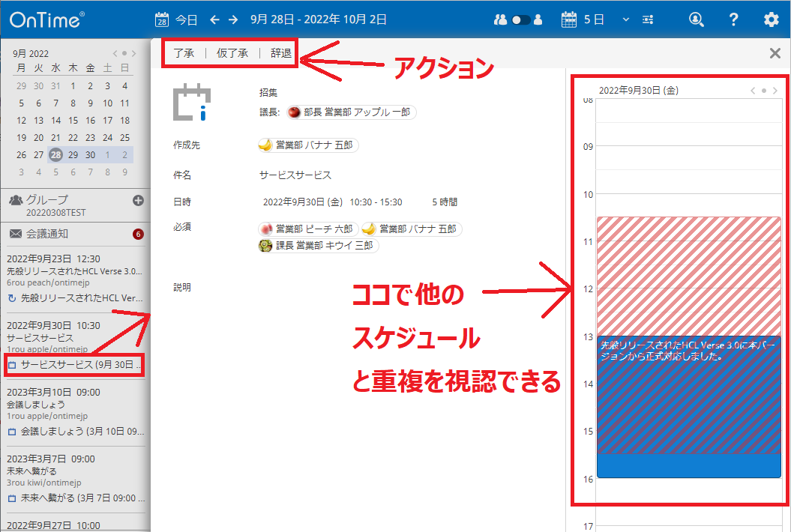Click the 9月 28日 - 2022年 10月 2日 date range
The width and height of the screenshot is (791, 532).
click(319, 19)
